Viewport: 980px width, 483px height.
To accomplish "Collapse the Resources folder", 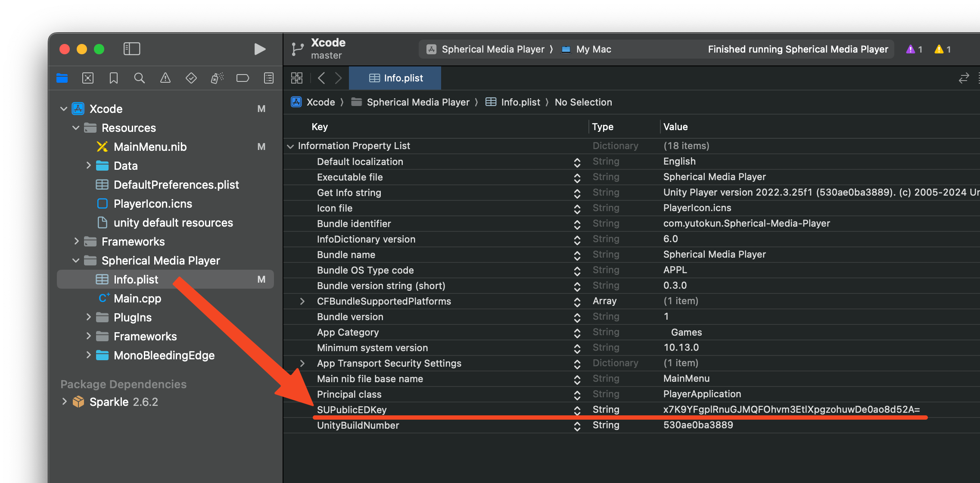I will tap(76, 128).
